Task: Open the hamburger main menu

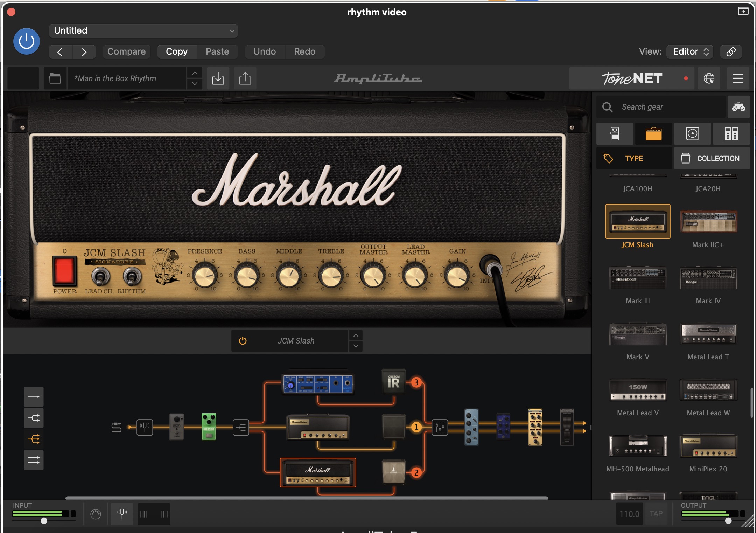Action: [738, 78]
